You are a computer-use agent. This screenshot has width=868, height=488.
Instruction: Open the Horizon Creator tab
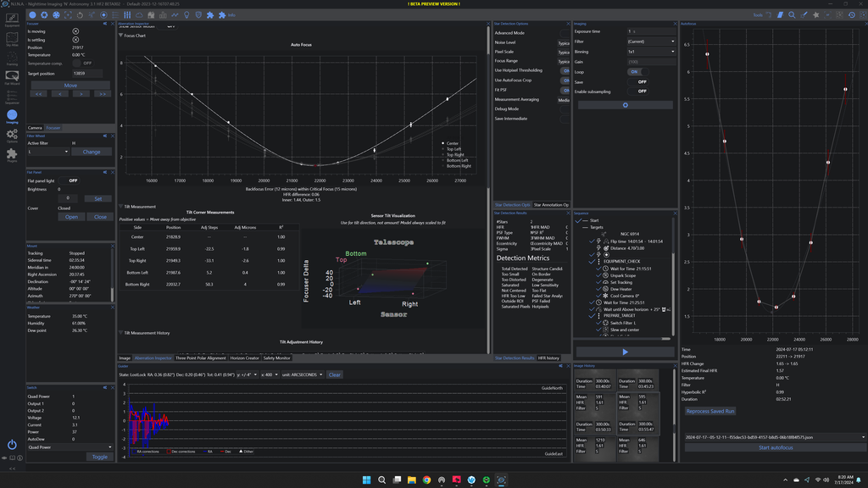245,358
